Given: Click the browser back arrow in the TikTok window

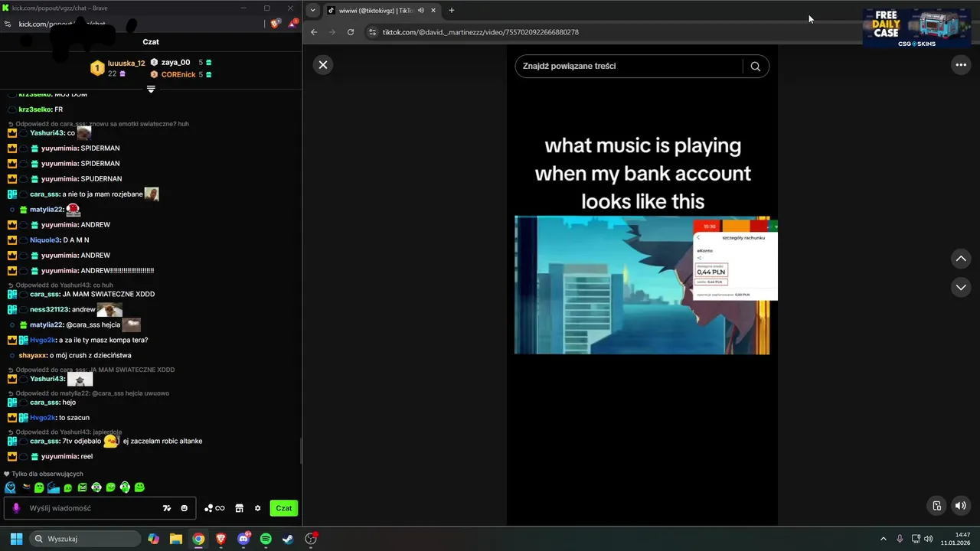Looking at the screenshot, I should pyautogui.click(x=314, y=32).
